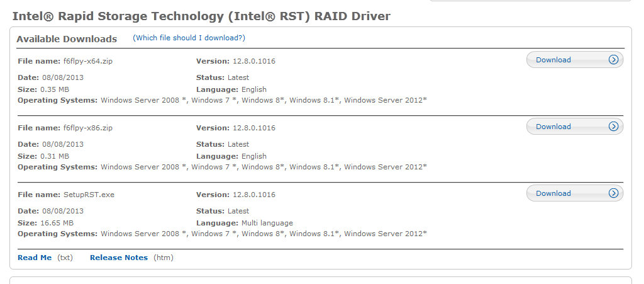Screen dimensions: 644x284
Task: Download the f6flpy-x64.zip file
Action: point(575,60)
